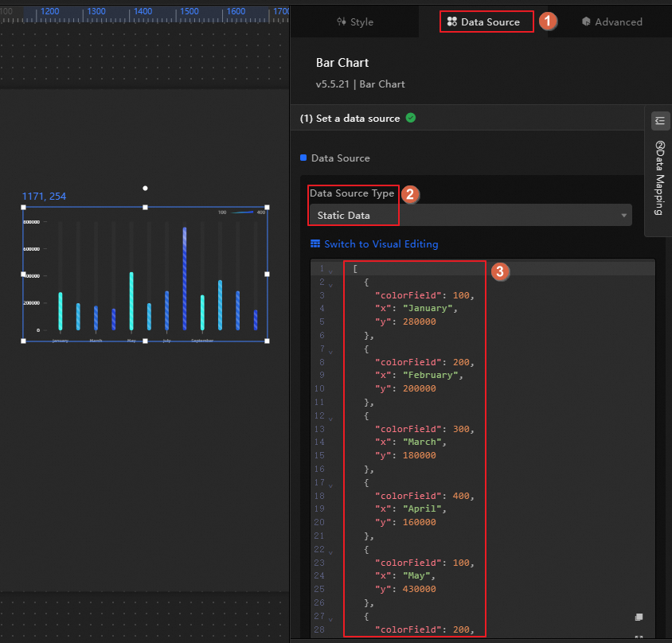Fold the March object on line 12
The width and height of the screenshot is (672, 643).
coord(331,419)
